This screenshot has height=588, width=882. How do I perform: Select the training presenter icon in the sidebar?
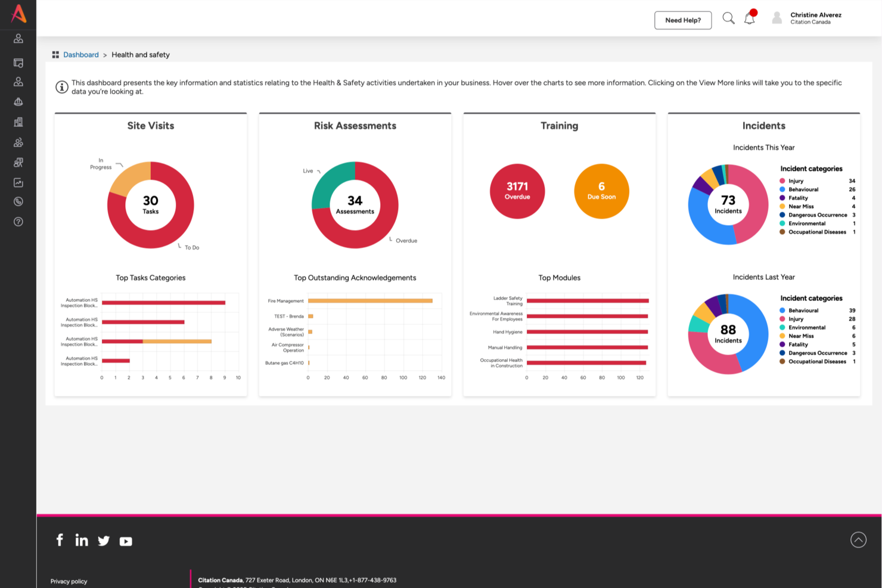tap(18, 162)
